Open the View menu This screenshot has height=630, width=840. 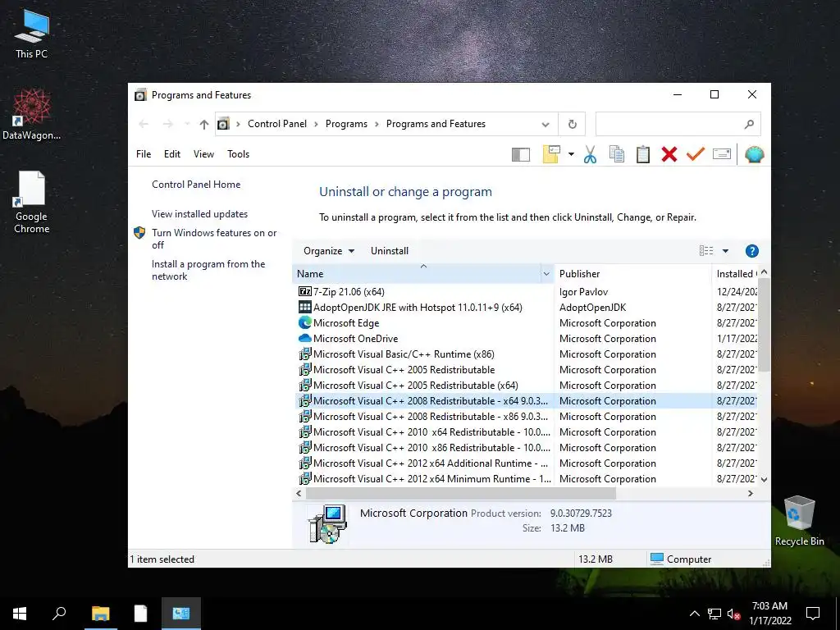click(203, 154)
